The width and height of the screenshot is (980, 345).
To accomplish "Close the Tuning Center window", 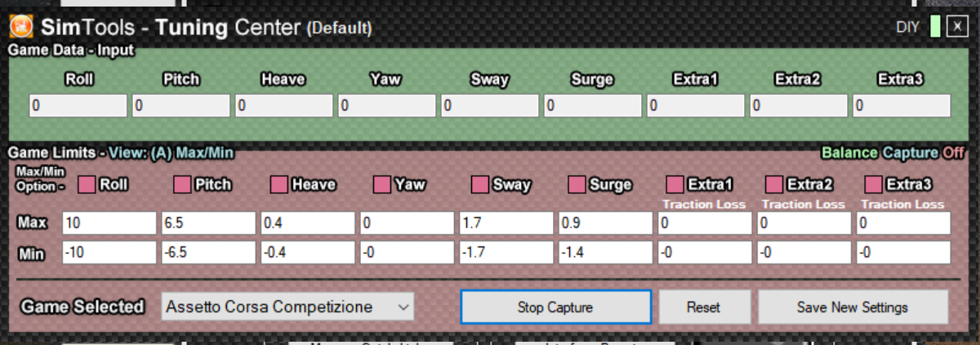I will pos(956,27).
